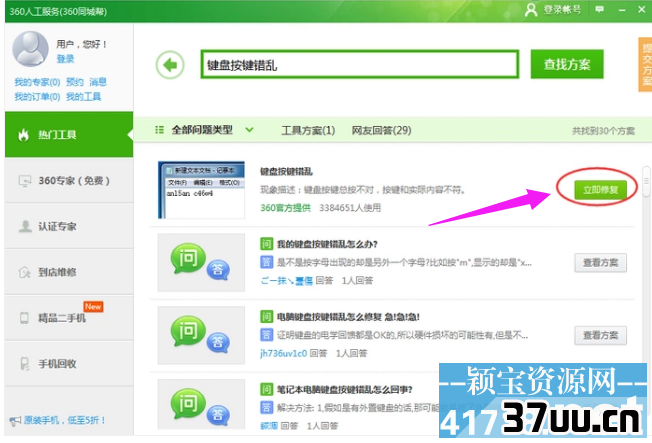Click Q&A bubble icon for 电脑键盘按键错乱怎么修复
The height and width of the screenshot is (443, 652).
[x=200, y=335]
